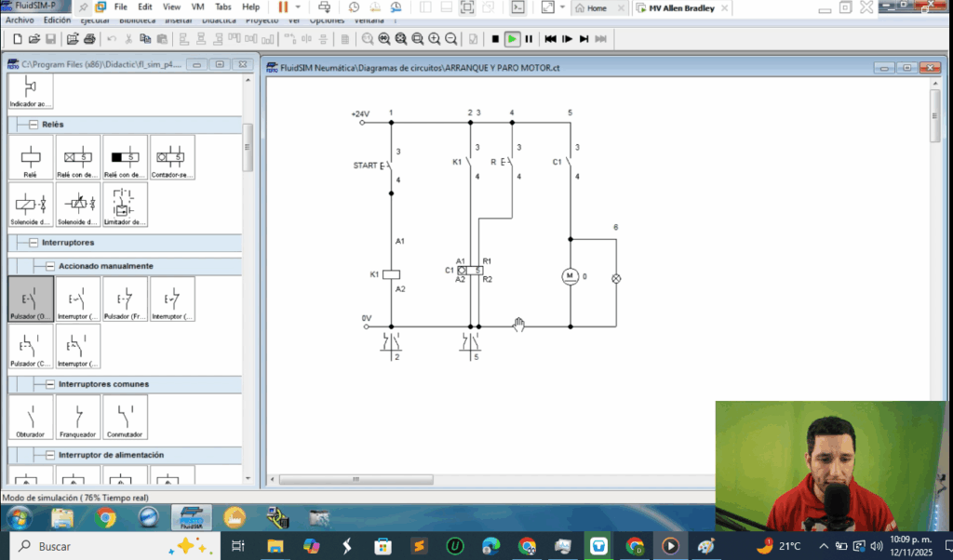Open the Archivo menu
This screenshot has width=953, height=560.
(x=20, y=20)
